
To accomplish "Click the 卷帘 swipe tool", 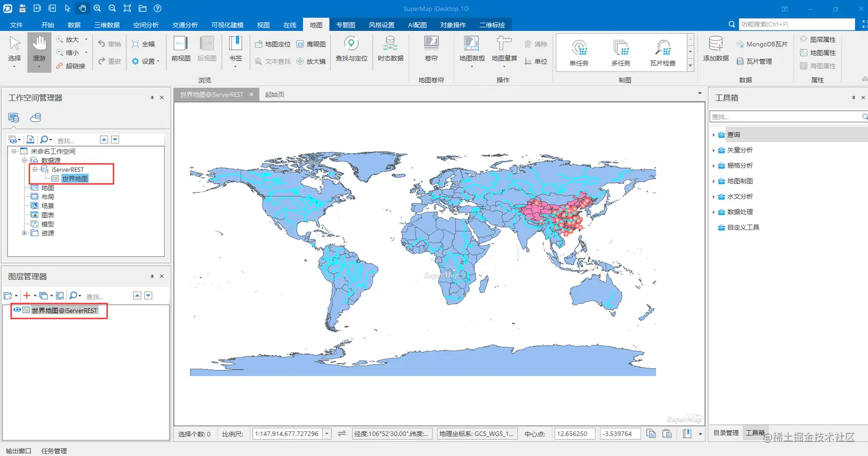I will 431,49.
